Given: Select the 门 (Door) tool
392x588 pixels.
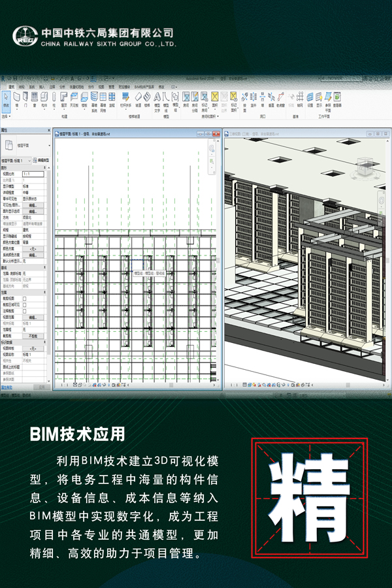Looking at the screenshot, I should coord(25,99).
